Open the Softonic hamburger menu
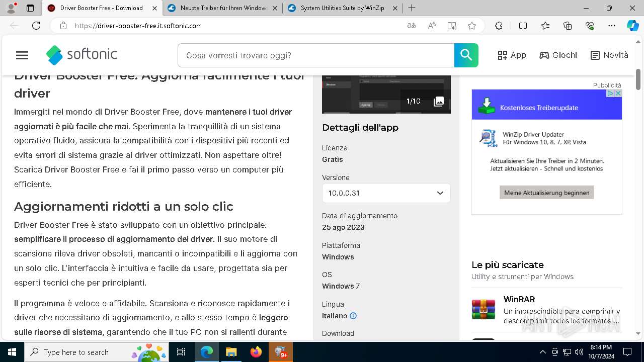Screen dimensions: 644x362 (x=22, y=55)
